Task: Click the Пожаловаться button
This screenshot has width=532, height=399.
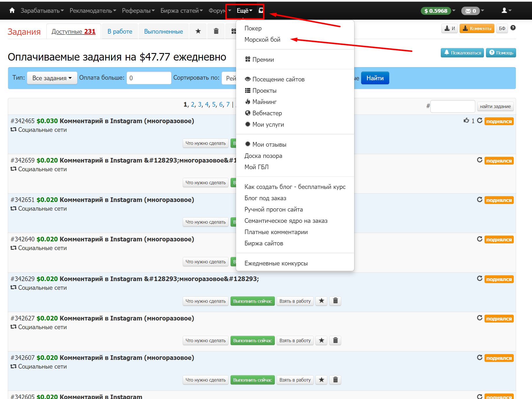Action: click(x=462, y=53)
